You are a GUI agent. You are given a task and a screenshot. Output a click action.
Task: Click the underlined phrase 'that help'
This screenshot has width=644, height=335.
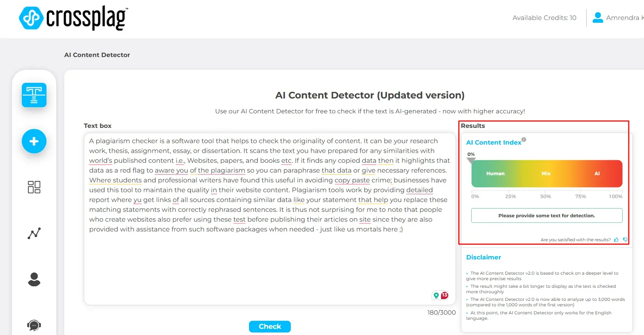pyautogui.click(x=373, y=200)
